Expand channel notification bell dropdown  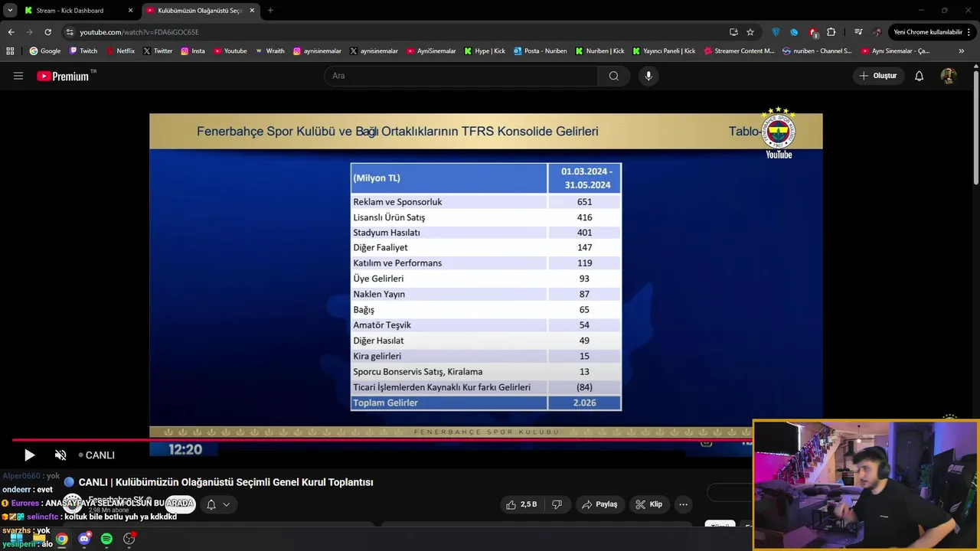[x=218, y=504]
